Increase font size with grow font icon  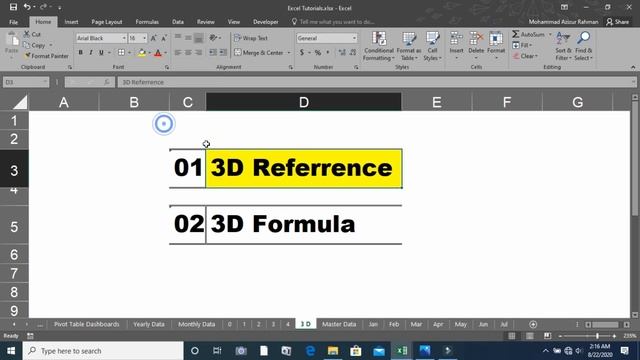tap(153, 38)
